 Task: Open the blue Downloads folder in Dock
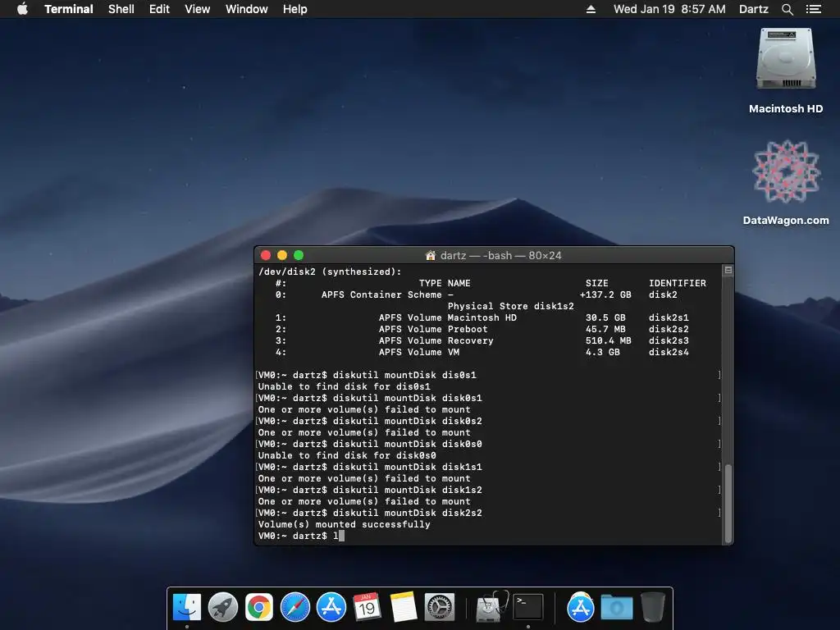coord(617,607)
